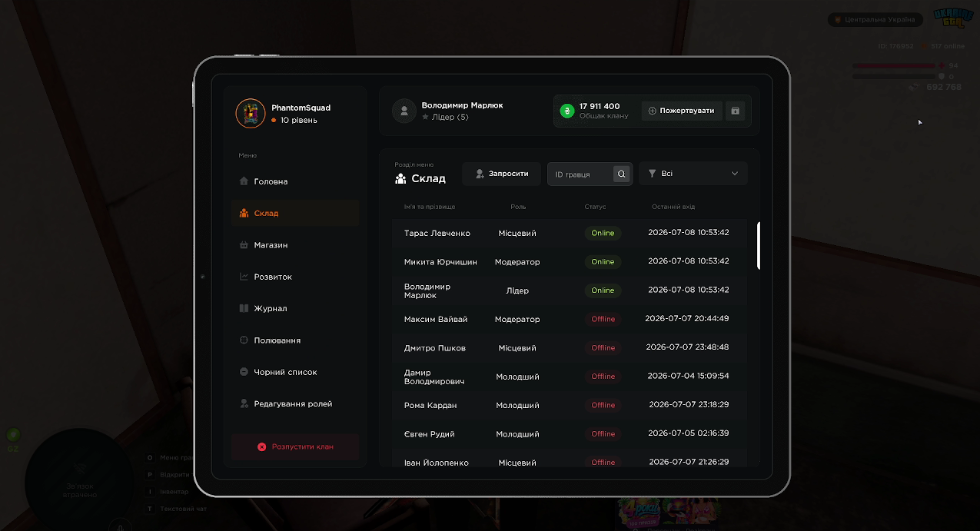Click the filter funnel icon

point(652,174)
